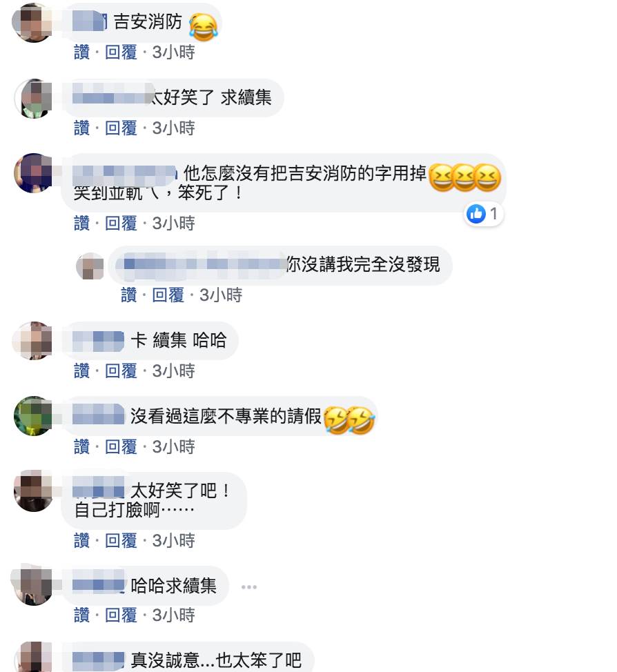The height and width of the screenshot is (672, 617).
Task: Click blurred author name of 真沒誠意 comment
Action: point(98,660)
